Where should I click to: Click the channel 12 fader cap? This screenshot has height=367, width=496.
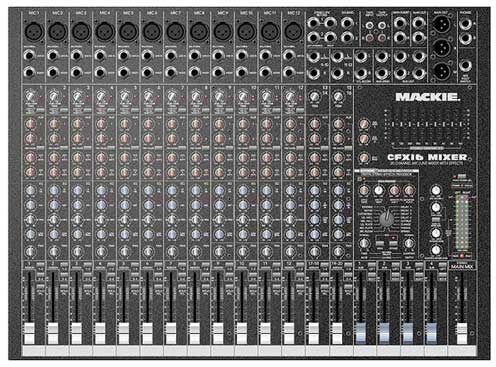pos(289,333)
